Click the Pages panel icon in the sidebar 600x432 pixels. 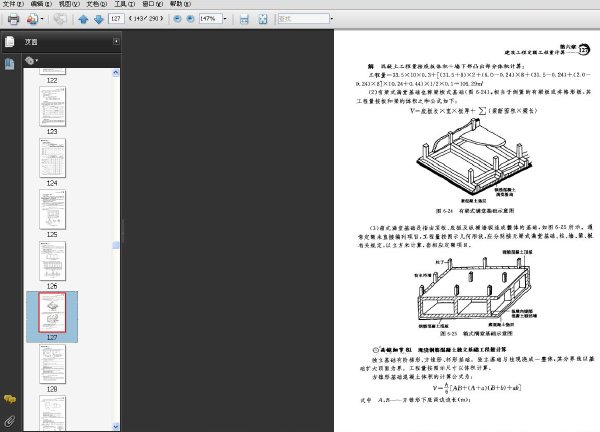pos(10,41)
